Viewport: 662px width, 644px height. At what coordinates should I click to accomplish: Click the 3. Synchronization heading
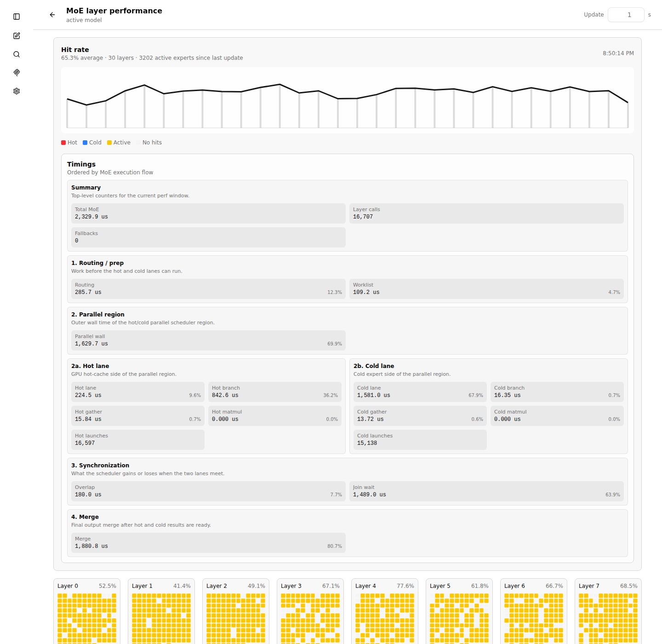pos(100,466)
